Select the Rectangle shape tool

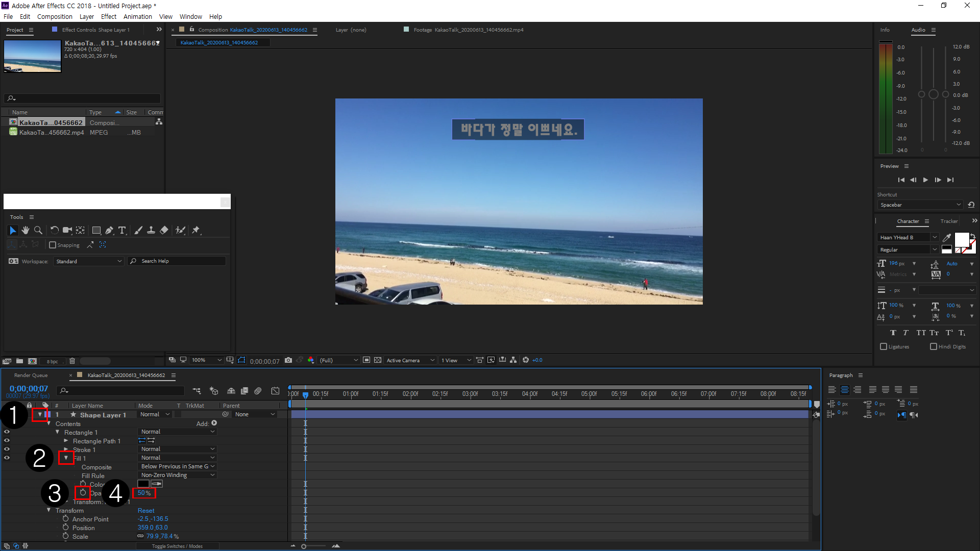tap(96, 231)
